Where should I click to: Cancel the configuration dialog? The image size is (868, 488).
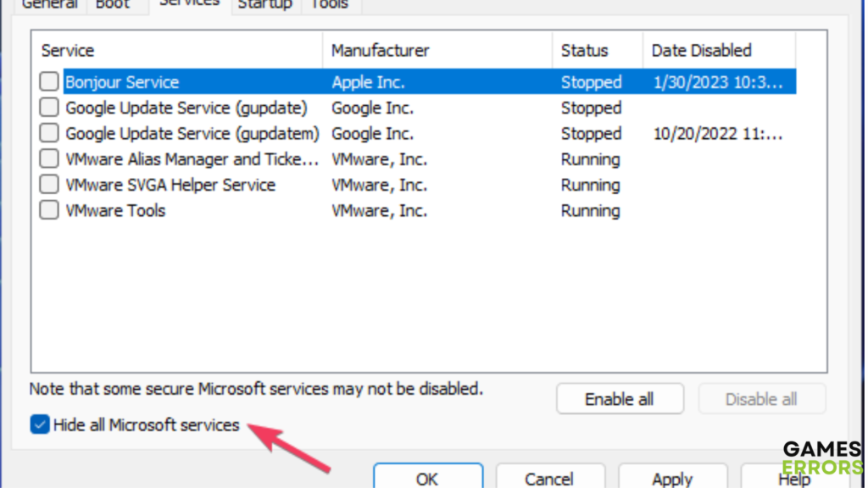tap(549, 478)
